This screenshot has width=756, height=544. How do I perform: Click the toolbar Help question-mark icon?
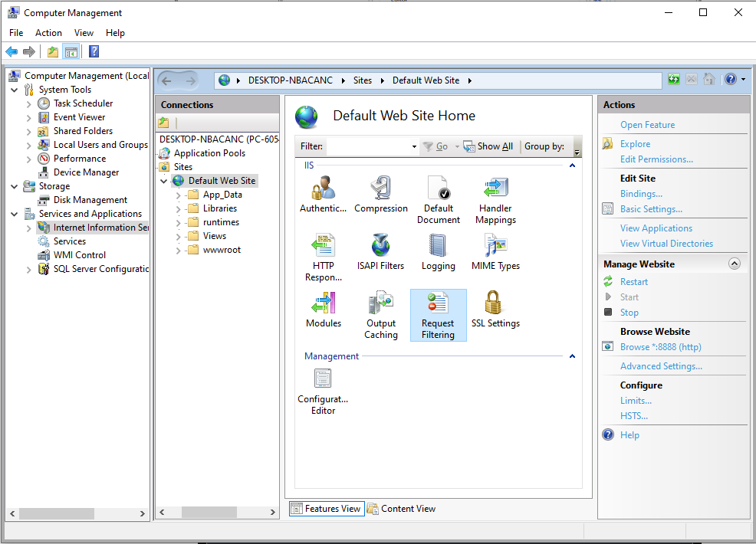94,51
